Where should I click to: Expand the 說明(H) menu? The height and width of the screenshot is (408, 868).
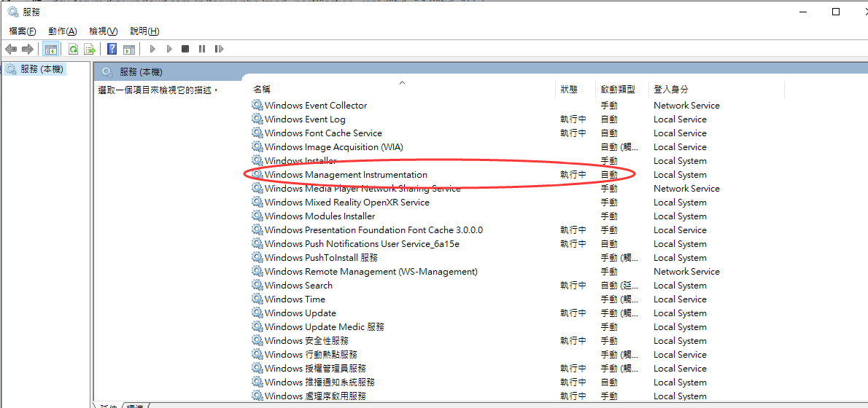(144, 31)
